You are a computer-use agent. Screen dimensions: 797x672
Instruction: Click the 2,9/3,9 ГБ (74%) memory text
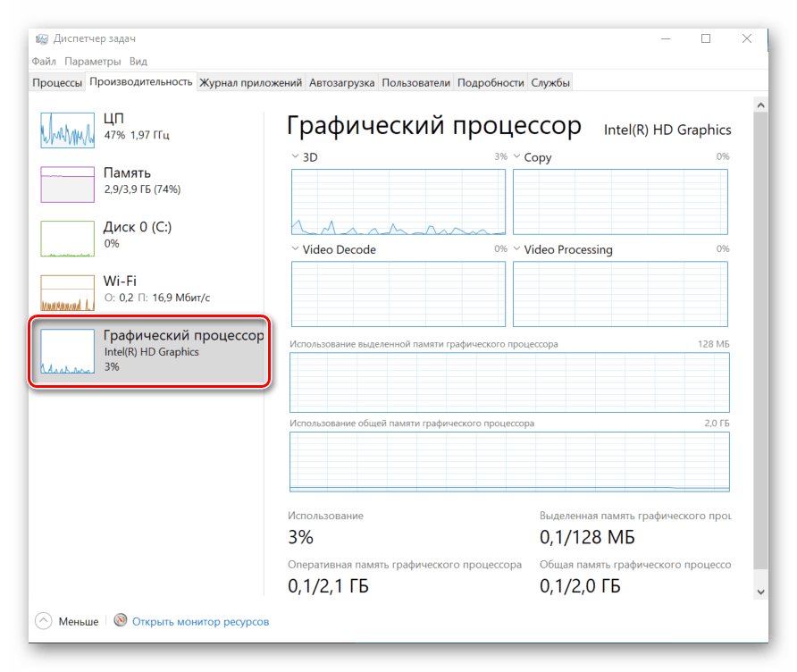click(142, 189)
